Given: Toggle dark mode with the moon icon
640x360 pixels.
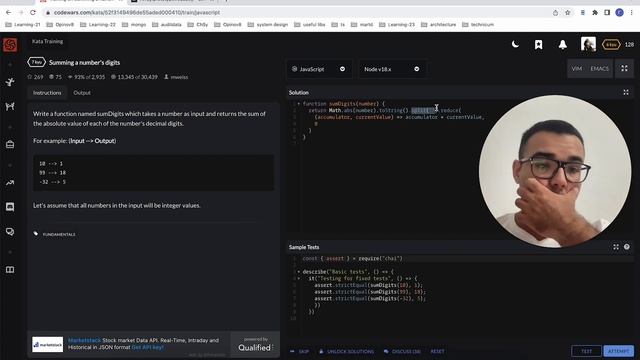Looking at the screenshot, I should (x=515, y=44).
